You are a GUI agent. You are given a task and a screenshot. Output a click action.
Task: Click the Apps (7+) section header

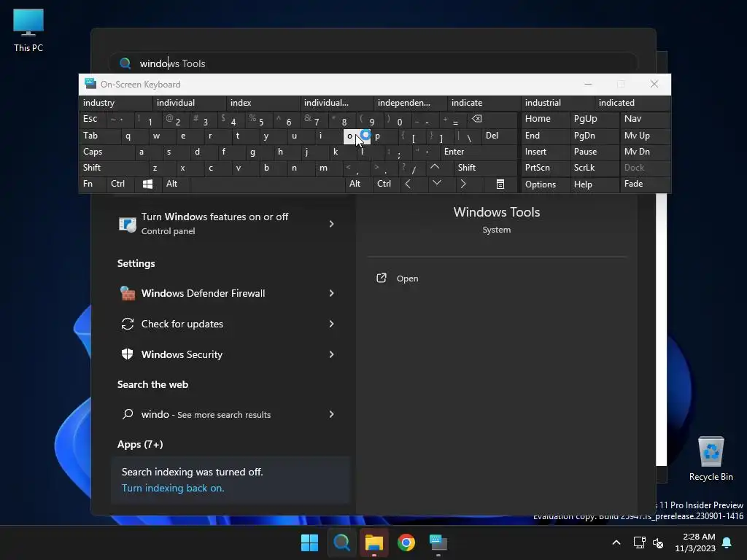point(140,444)
